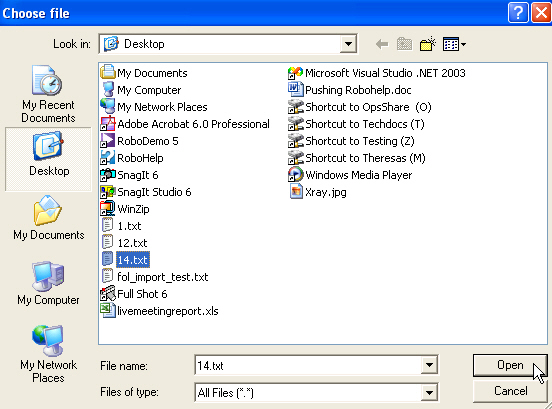Image resolution: width=552 pixels, height=409 pixels.
Task: Select the RoboHelp shortcut
Action: click(132, 158)
